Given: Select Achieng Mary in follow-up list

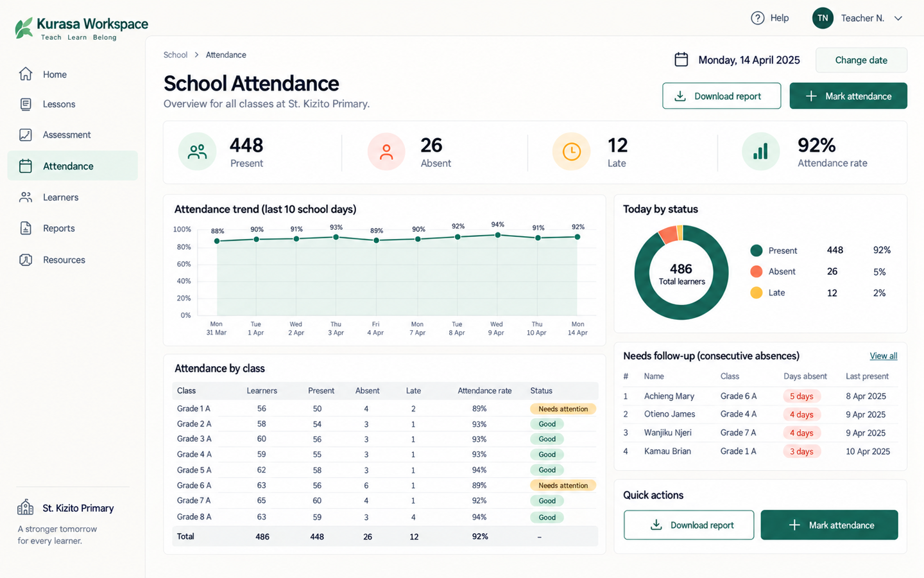Looking at the screenshot, I should 669,396.
